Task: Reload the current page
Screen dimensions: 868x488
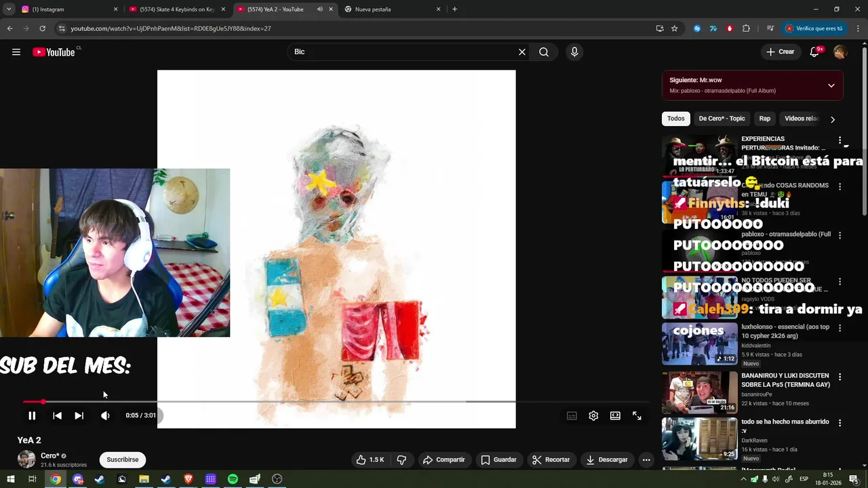Action: click(x=42, y=28)
